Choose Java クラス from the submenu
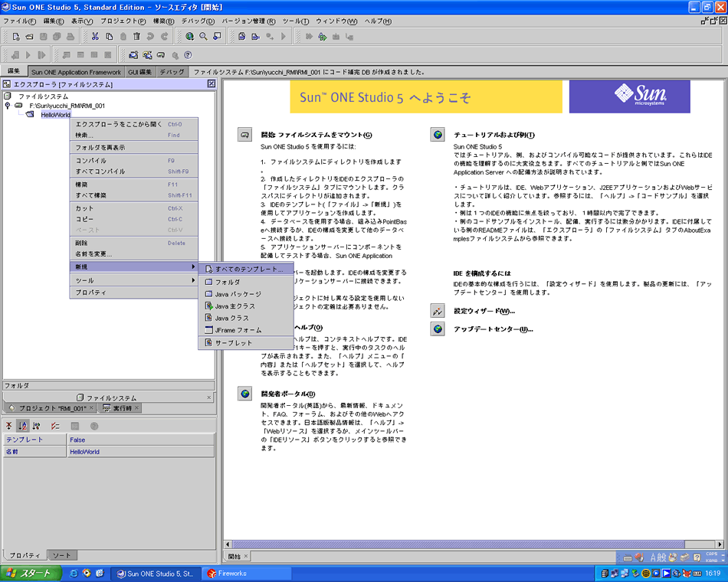Image resolution: width=728 pixels, height=582 pixels. (x=231, y=318)
